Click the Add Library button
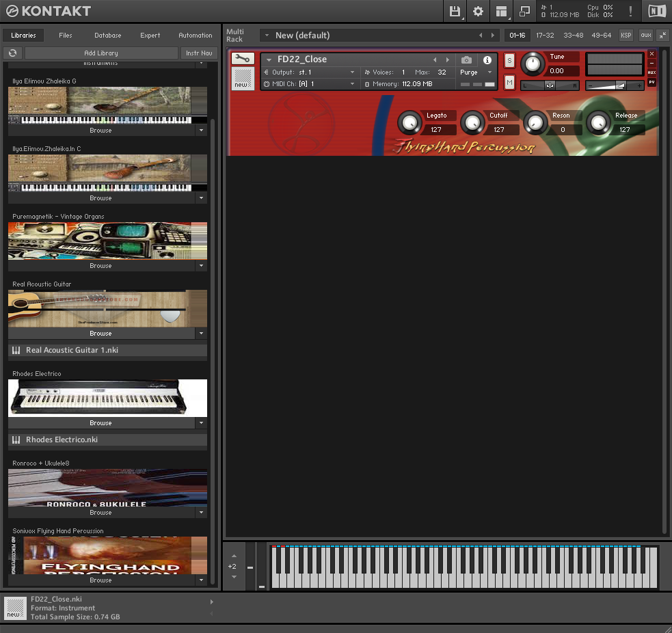The width and height of the screenshot is (672, 633). [x=101, y=53]
